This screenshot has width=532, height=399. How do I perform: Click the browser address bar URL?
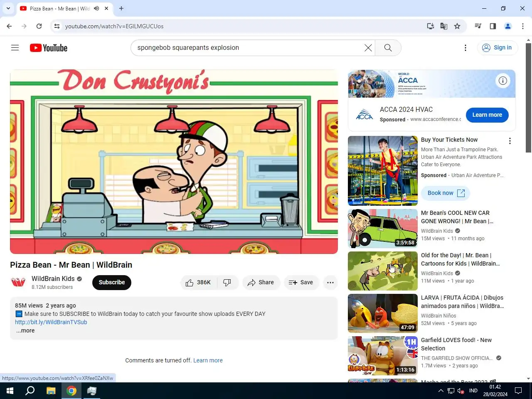tap(114, 26)
